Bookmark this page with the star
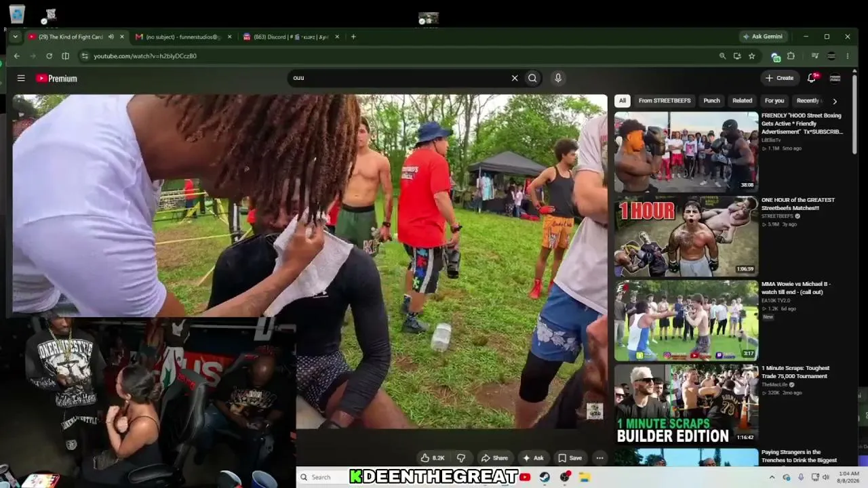The width and height of the screenshot is (868, 488). tap(751, 56)
